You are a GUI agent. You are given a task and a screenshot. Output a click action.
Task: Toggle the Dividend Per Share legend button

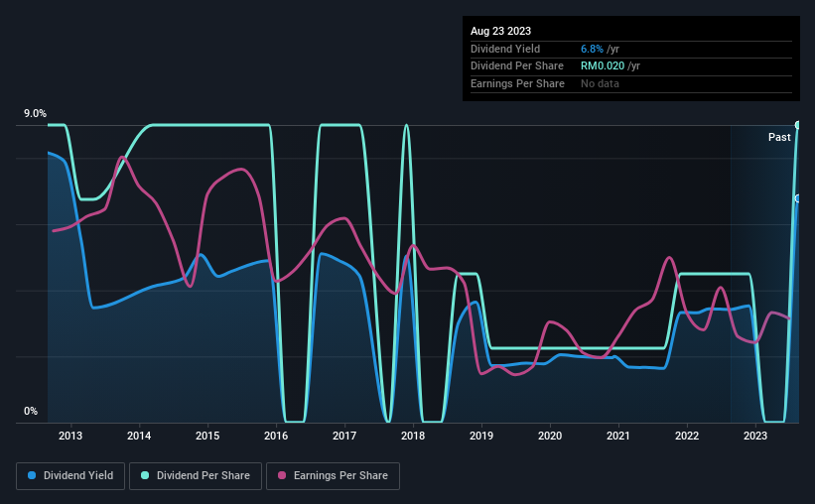point(196,476)
